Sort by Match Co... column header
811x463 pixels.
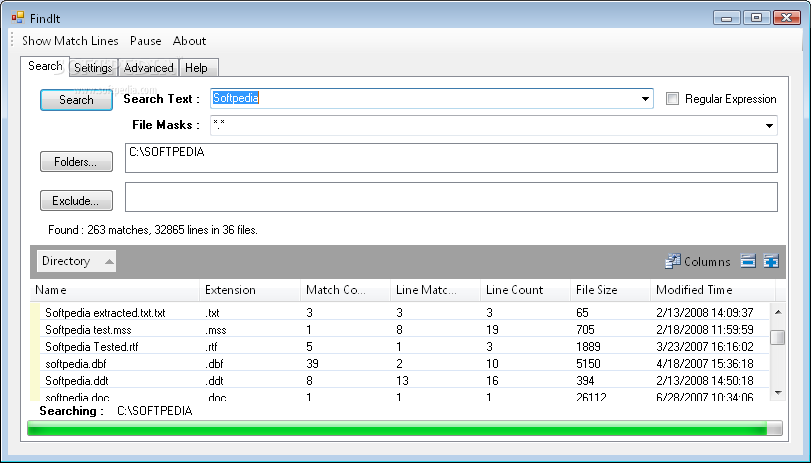tap(345, 290)
